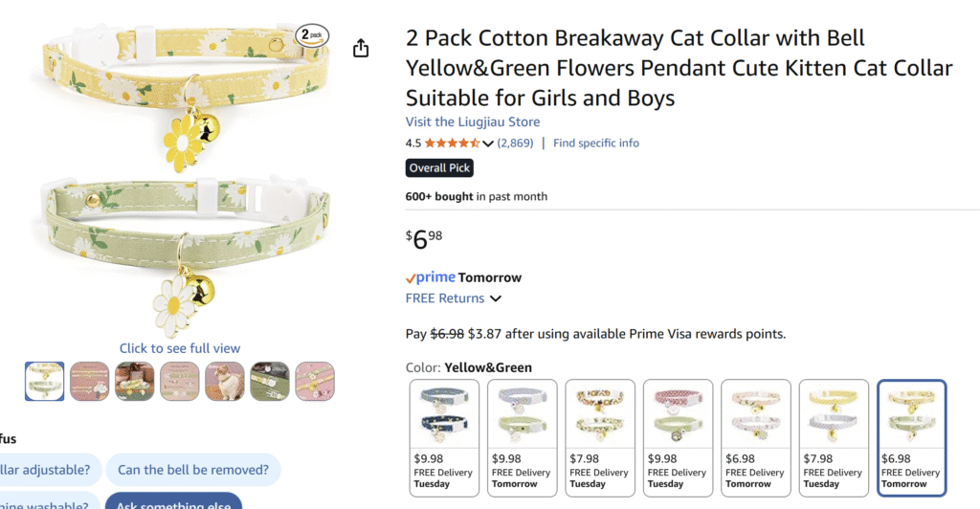This screenshot has width=980, height=509.
Task: Click the Find specific info link
Action: coord(595,144)
